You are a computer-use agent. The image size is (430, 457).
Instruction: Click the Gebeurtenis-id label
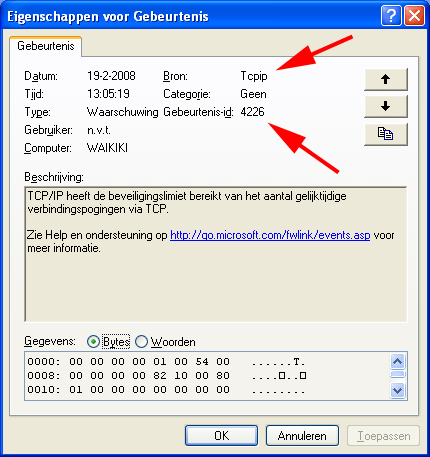pos(198,112)
